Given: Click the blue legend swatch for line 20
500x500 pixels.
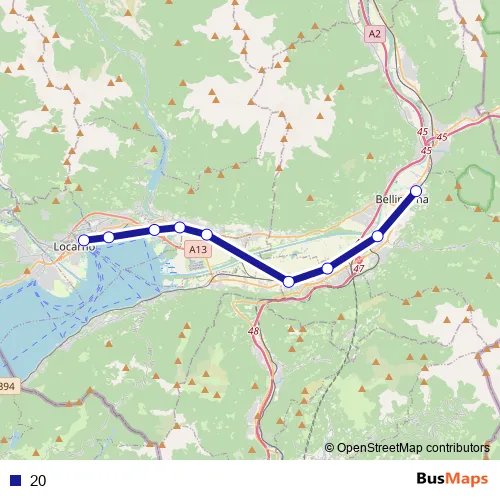Looking at the screenshot, I should pyautogui.click(x=16, y=480).
